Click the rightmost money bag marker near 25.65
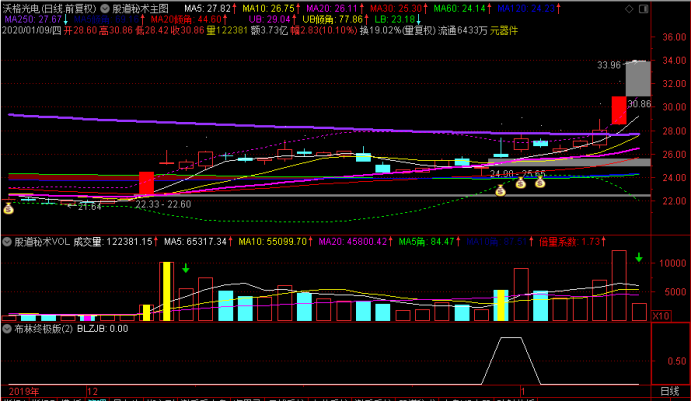692x402 pixels. [x=540, y=182]
